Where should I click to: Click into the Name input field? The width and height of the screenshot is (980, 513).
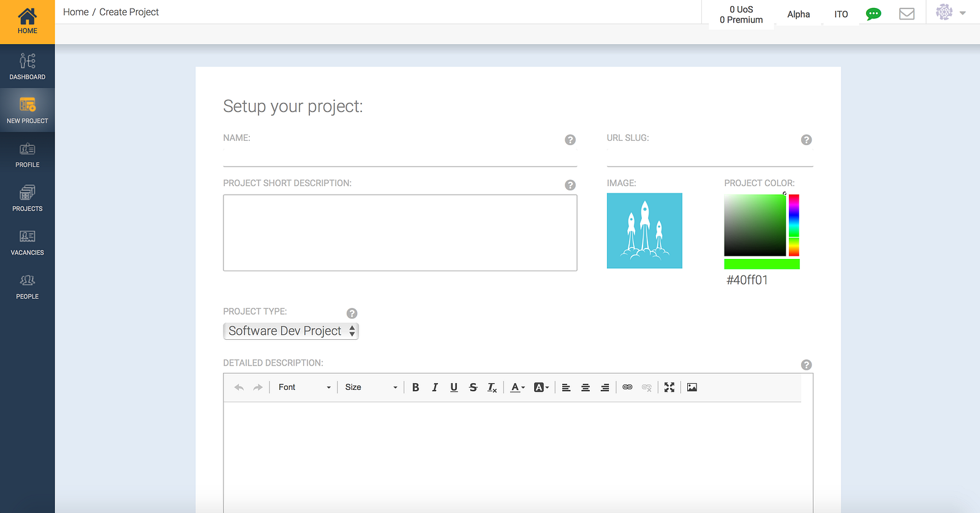pos(400,157)
